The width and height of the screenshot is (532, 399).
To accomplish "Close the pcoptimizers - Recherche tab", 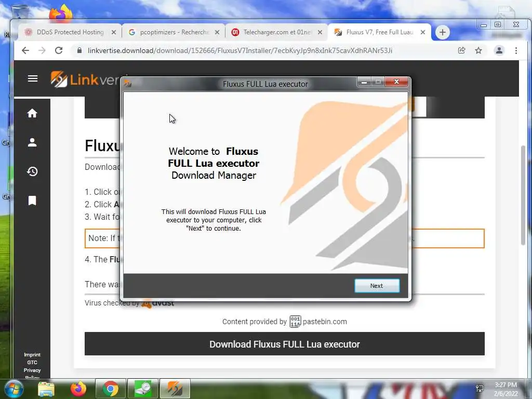I will click(217, 32).
